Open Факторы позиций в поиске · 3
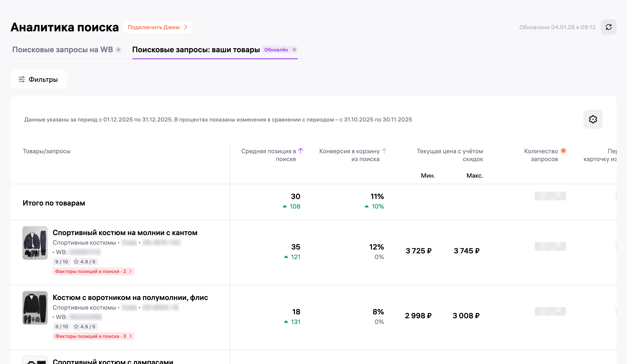Image resolution: width=627 pixels, height=364 pixels. tap(93, 336)
